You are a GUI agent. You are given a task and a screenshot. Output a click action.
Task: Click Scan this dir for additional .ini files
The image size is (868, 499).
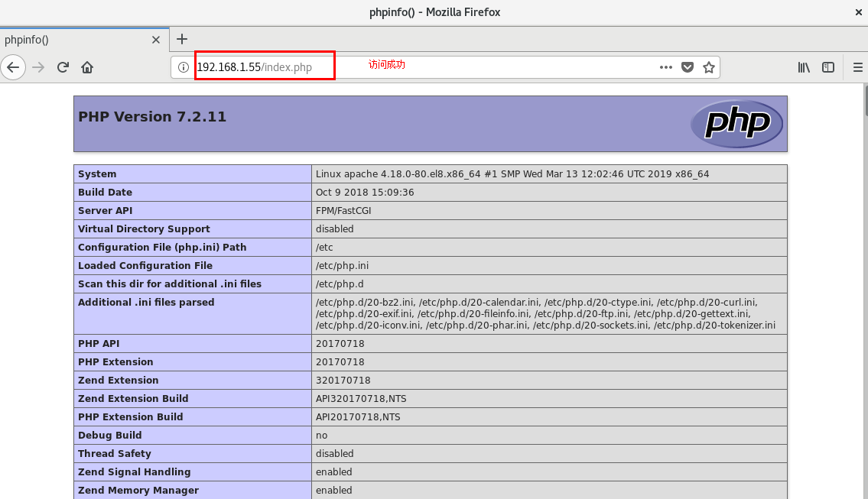pos(169,284)
